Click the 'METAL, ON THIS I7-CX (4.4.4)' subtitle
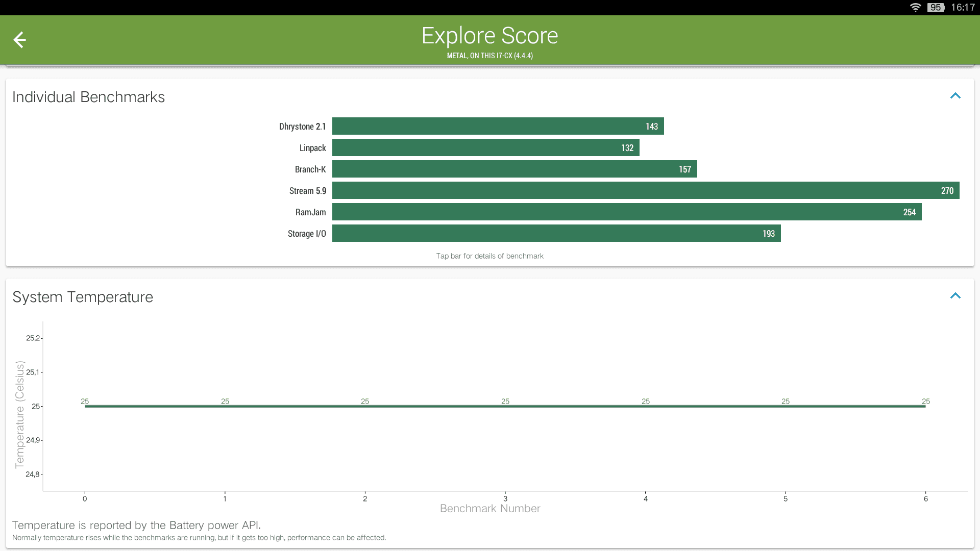The width and height of the screenshot is (980, 551). coord(490,56)
